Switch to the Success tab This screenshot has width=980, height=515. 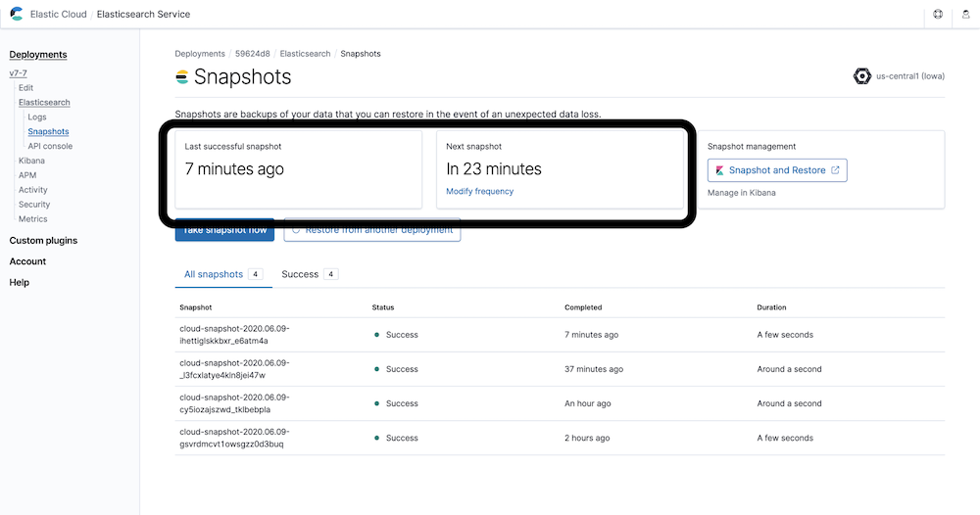[x=310, y=274]
